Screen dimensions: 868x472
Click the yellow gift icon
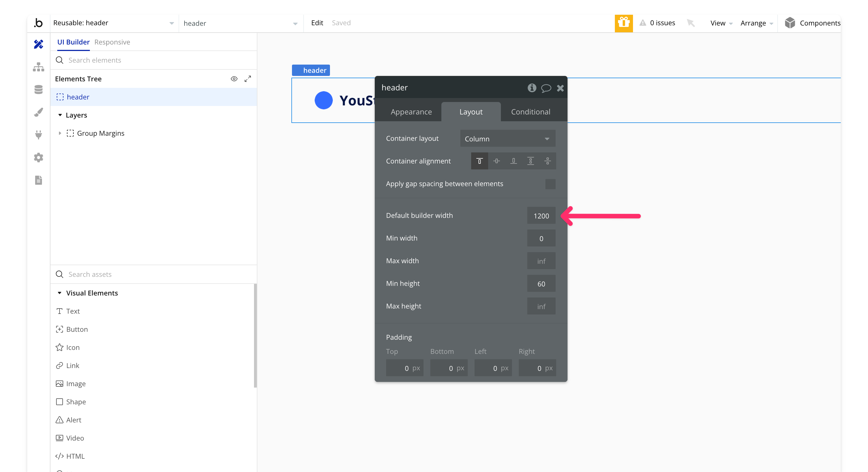(623, 23)
